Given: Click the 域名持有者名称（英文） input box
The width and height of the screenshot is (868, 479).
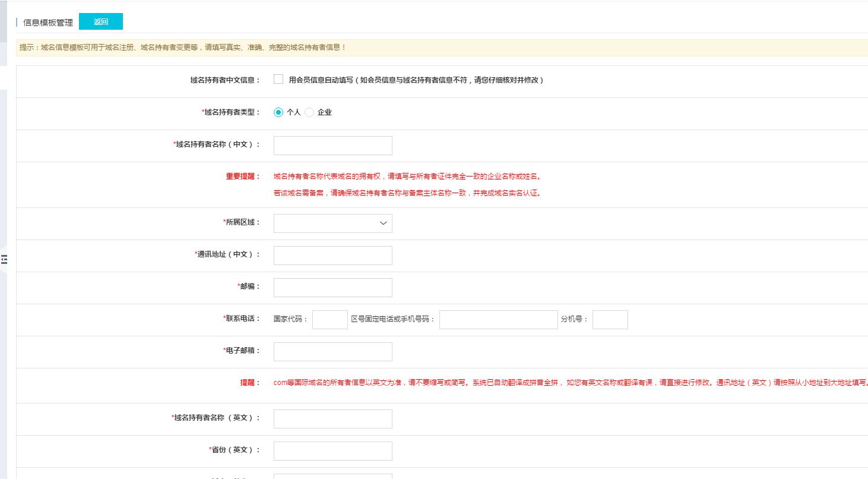Looking at the screenshot, I should pyautogui.click(x=332, y=418).
